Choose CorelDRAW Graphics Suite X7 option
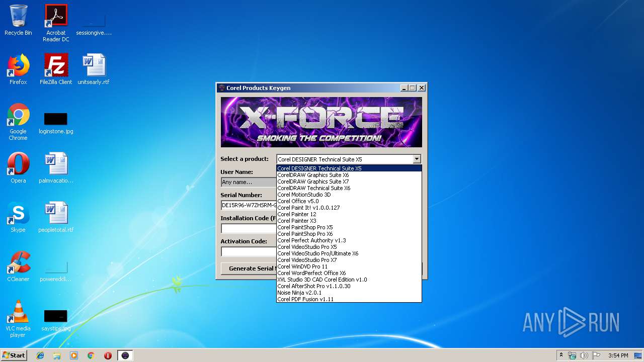This screenshot has width=644, height=362. (x=349, y=182)
